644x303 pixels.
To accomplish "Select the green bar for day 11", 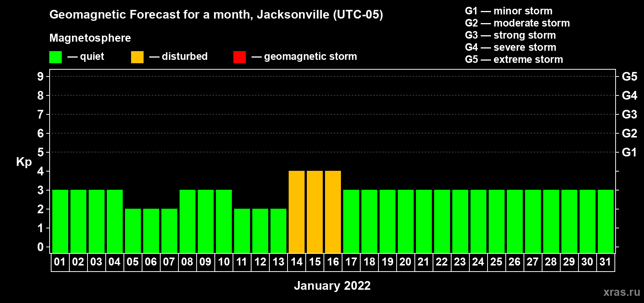I will tap(242, 231).
